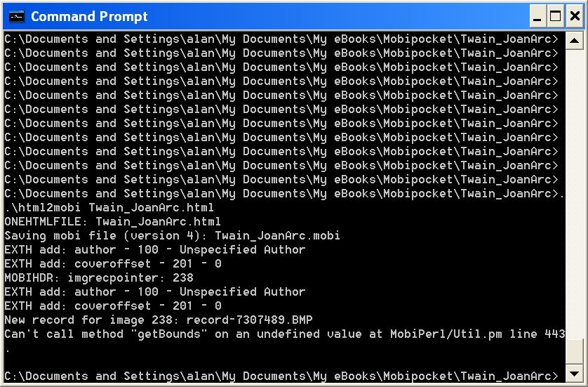Click the bottom-most command prompt line
The image size is (588, 387).
coord(281,376)
